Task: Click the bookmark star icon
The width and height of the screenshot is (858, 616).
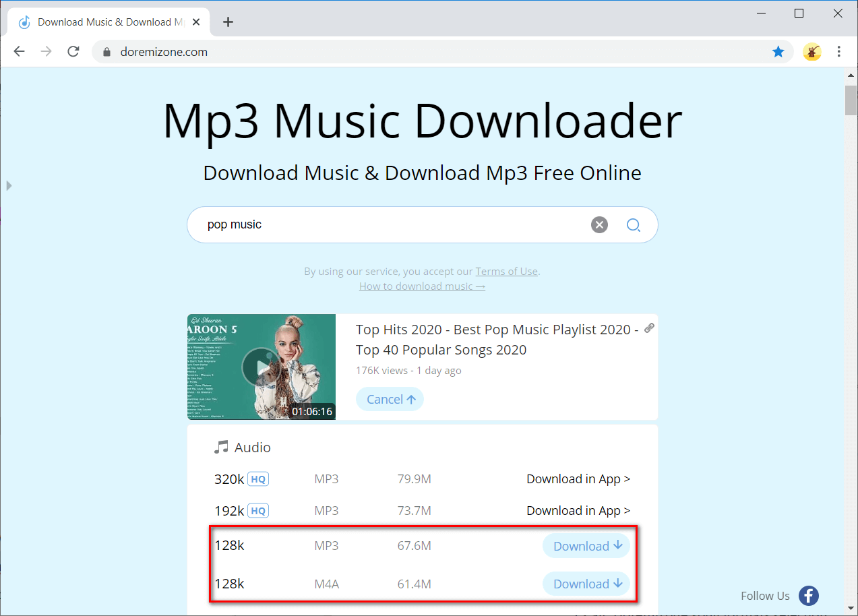Action: 778,52
